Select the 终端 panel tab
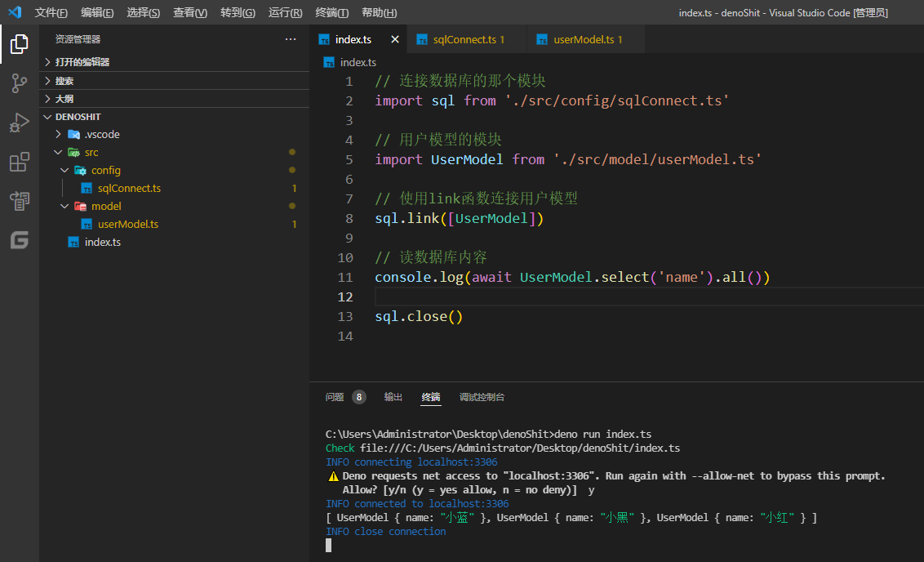The image size is (924, 562). 431,398
